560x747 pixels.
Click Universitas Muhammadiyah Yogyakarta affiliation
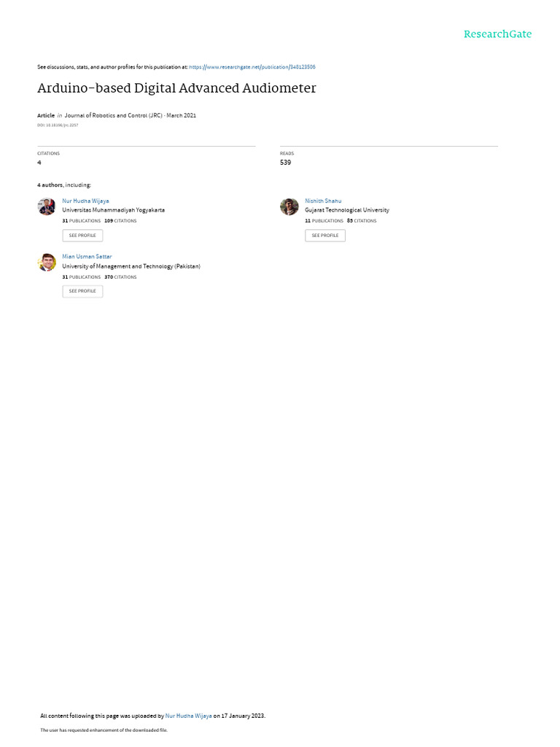coord(113,210)
